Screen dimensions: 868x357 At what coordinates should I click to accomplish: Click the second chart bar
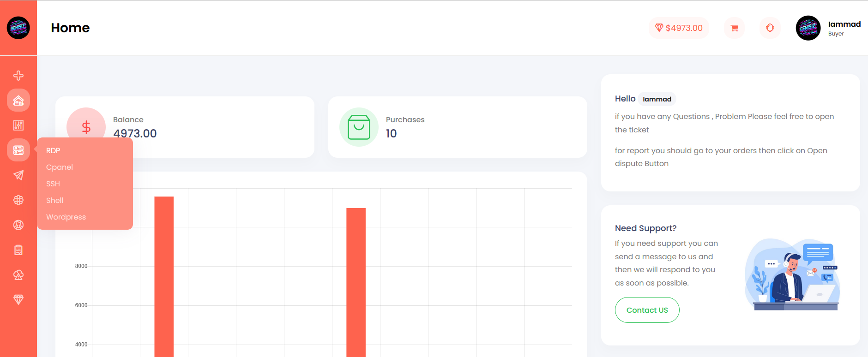[x=356, y=282]
